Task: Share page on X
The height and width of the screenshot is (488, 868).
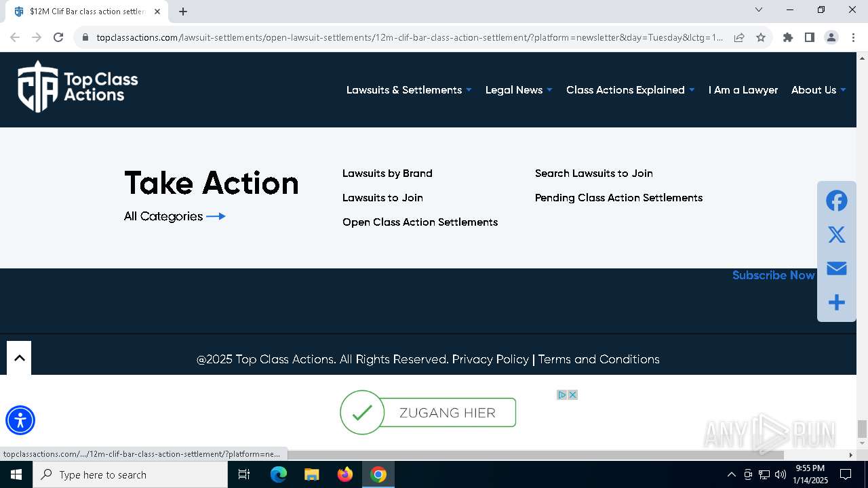Action: [836, 235]
